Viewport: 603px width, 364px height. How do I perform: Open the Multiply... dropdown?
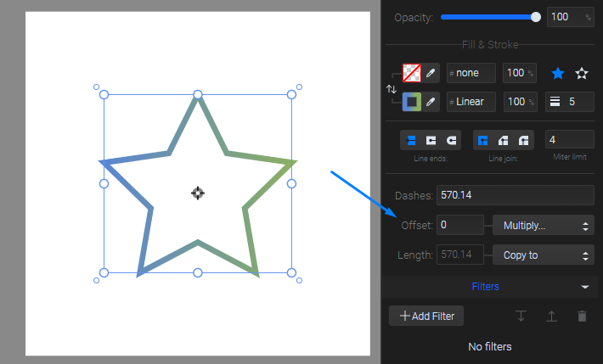click(x=544, y=225)
